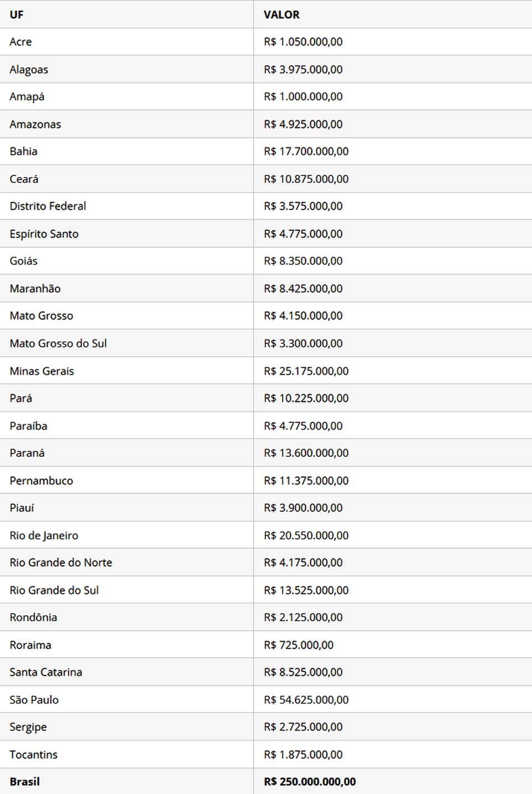
Task: Select the Distrito Federal cell
Action: point(48,206)
